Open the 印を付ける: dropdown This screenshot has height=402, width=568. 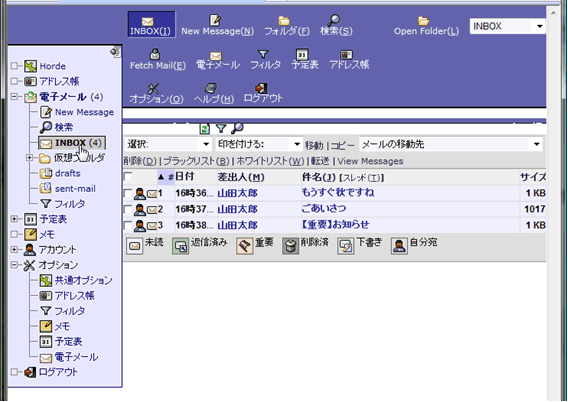(x=259, y=145)
